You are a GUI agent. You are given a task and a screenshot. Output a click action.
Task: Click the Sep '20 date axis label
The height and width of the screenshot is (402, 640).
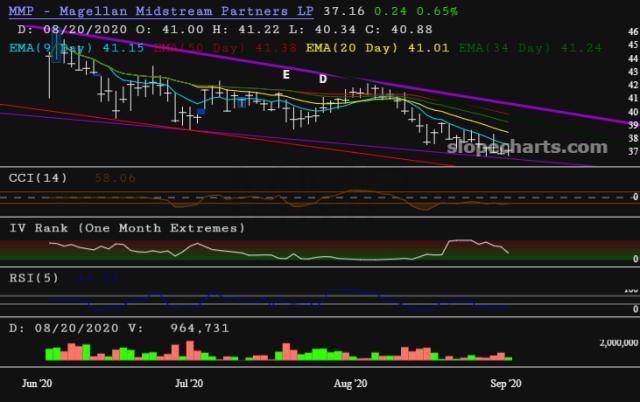tap(505, 383)
